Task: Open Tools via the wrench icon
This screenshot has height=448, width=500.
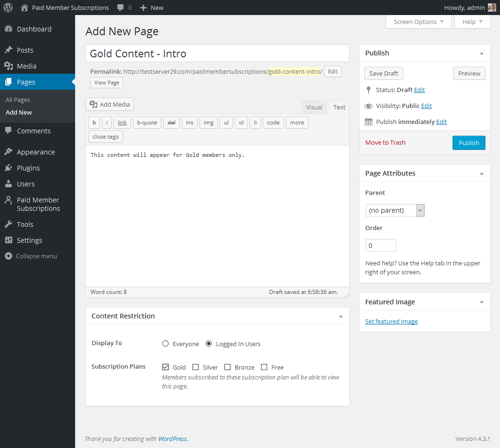Action: pos(8,224)
